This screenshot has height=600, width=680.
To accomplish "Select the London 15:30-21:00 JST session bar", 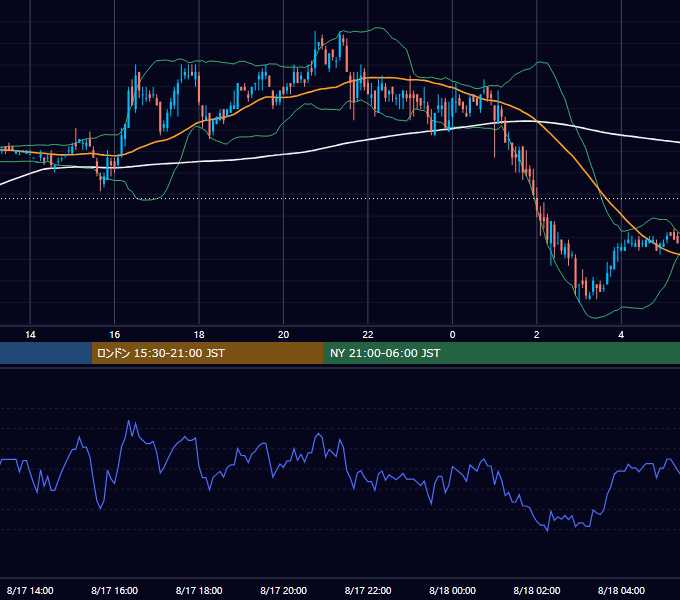I will coord(207,353).
